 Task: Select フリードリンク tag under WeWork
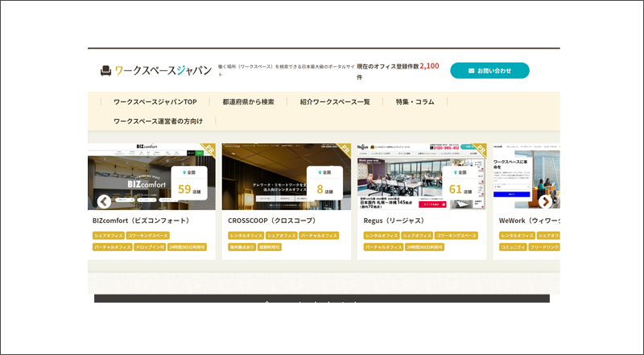544,247
